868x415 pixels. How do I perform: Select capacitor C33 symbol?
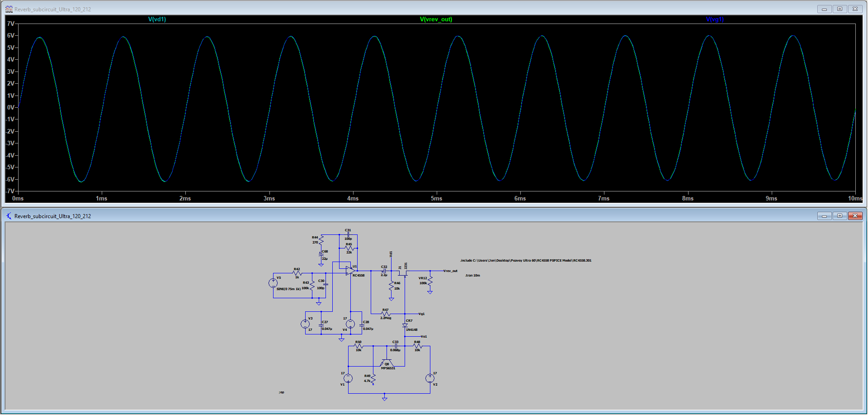click(x=396, y=346)
